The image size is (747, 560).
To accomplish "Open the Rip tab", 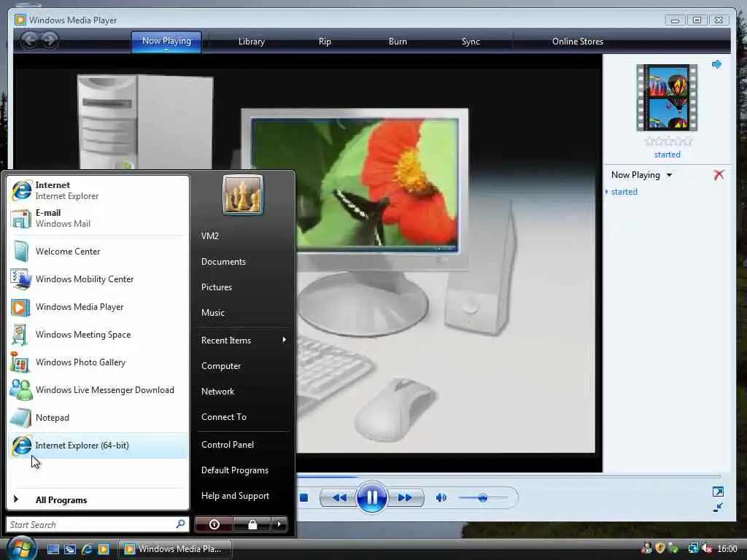I will click(325, 42).
